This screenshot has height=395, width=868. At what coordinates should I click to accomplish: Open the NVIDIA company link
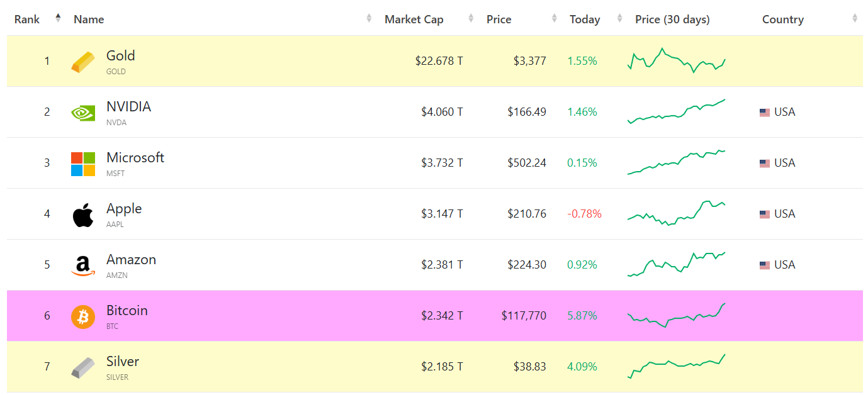pos(128,106)
